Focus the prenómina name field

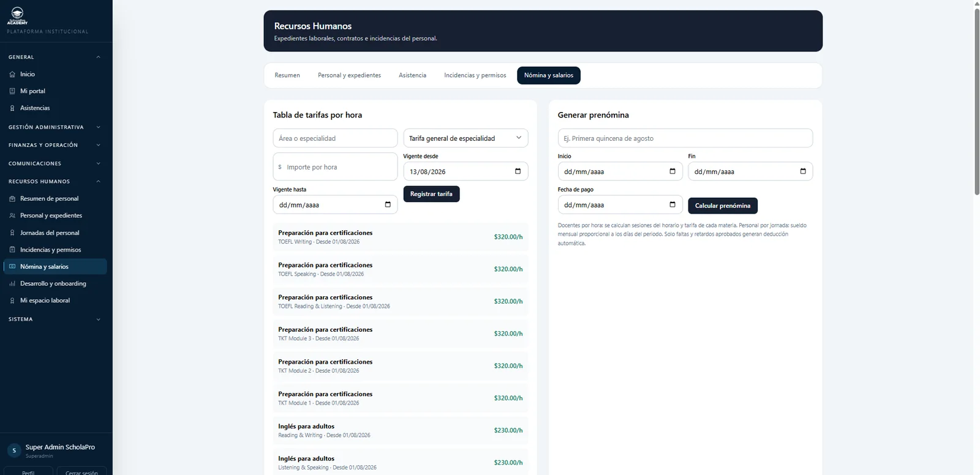pyautogui.click(x=685, y=138)
